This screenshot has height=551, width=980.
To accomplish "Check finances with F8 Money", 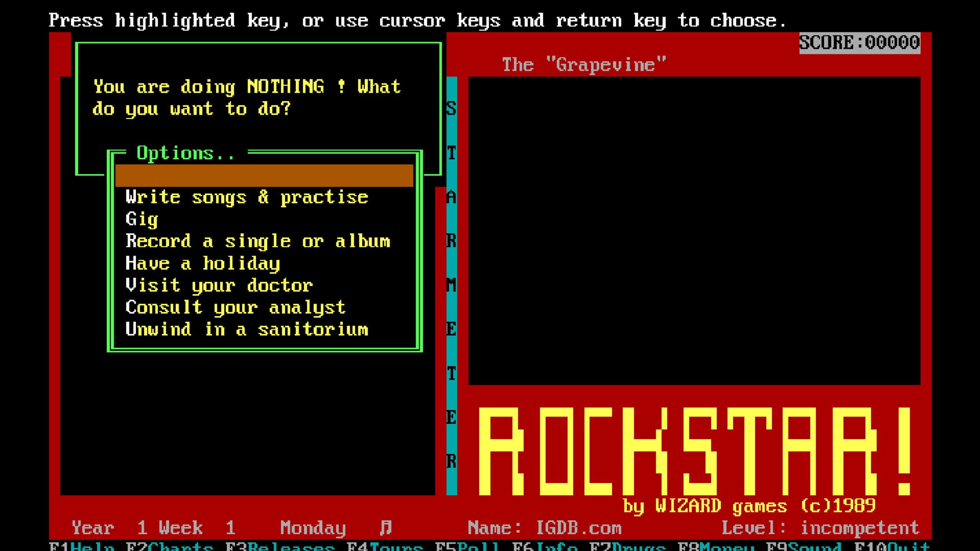I will click(716, 546).
